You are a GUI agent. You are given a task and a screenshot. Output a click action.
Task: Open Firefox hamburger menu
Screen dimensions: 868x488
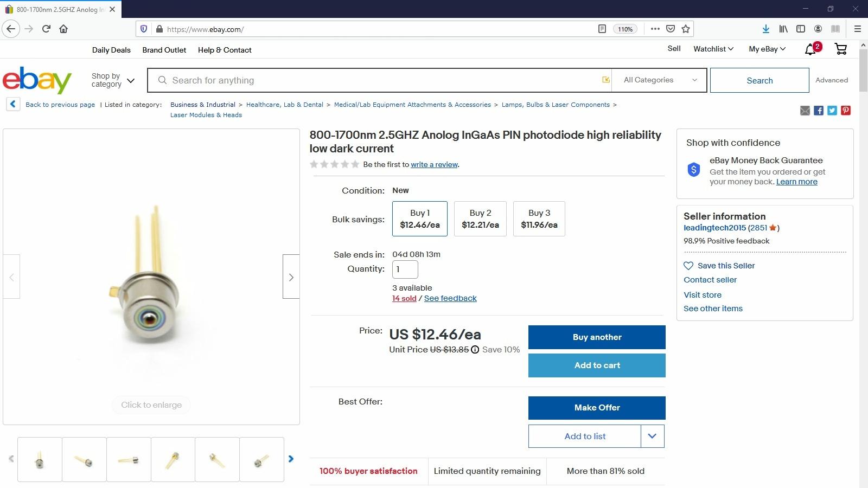pos(858,29)
